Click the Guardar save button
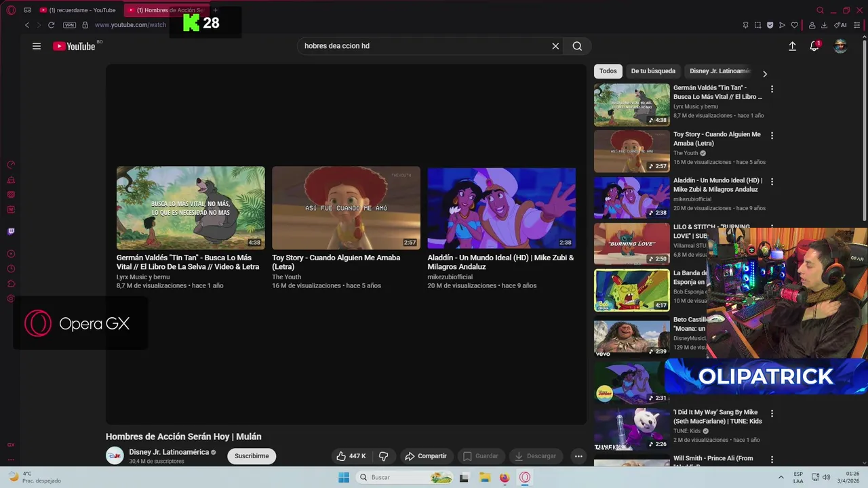The width and height of the screenshot is (868, 488). [x=481, y=456]
